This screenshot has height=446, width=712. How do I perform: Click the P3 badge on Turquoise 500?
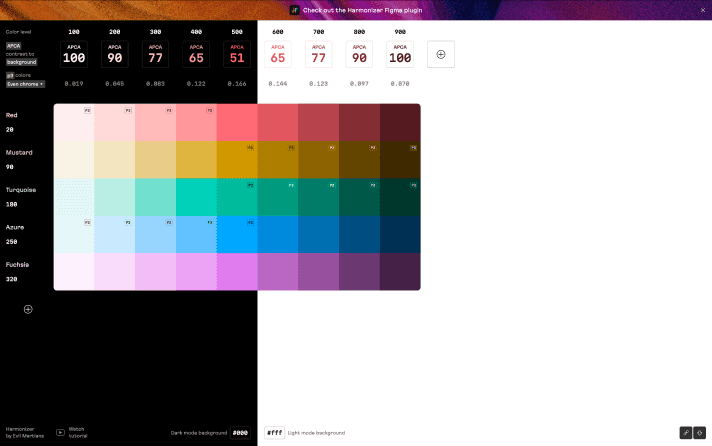250,185
